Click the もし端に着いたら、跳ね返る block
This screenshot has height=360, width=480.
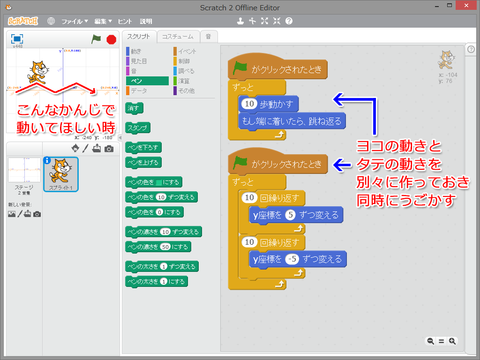(292, 121)
